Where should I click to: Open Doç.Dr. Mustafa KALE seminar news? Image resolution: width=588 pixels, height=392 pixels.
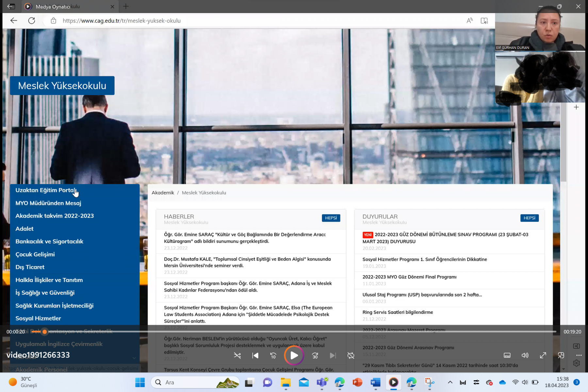[247, 262]
